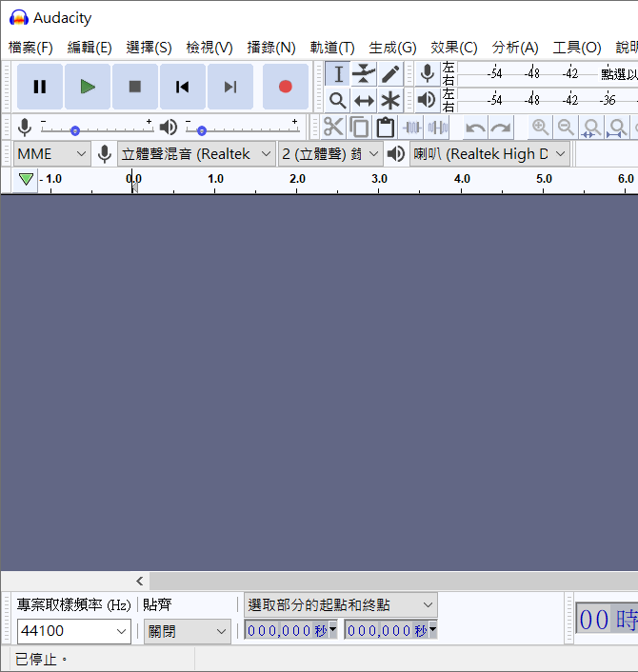This screenshot has height=672, width=638.
Task: Zoom out on the timeline
Action: point(566,128)
